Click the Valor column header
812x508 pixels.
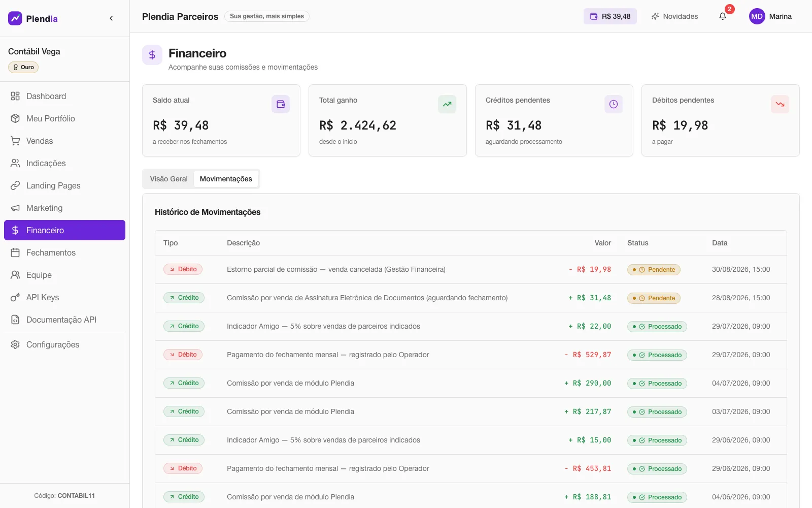click(x=603, y=243)
